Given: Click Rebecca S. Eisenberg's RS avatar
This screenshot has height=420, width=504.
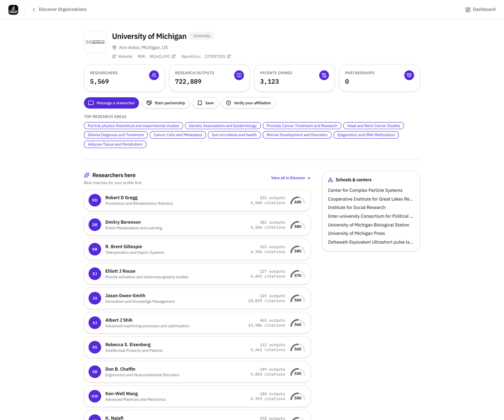Looking at the screenshot, I should pyautogui.click(x=95, y=347).
